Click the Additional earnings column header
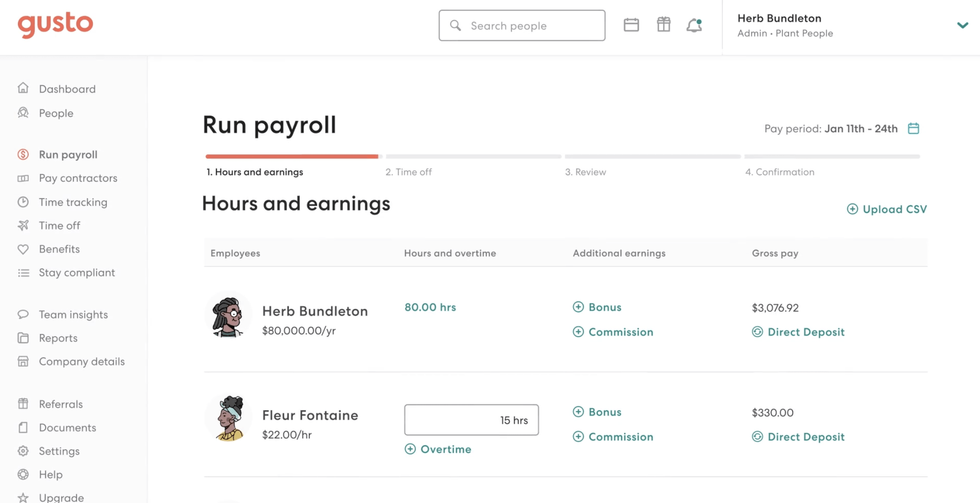 [619, 253]
